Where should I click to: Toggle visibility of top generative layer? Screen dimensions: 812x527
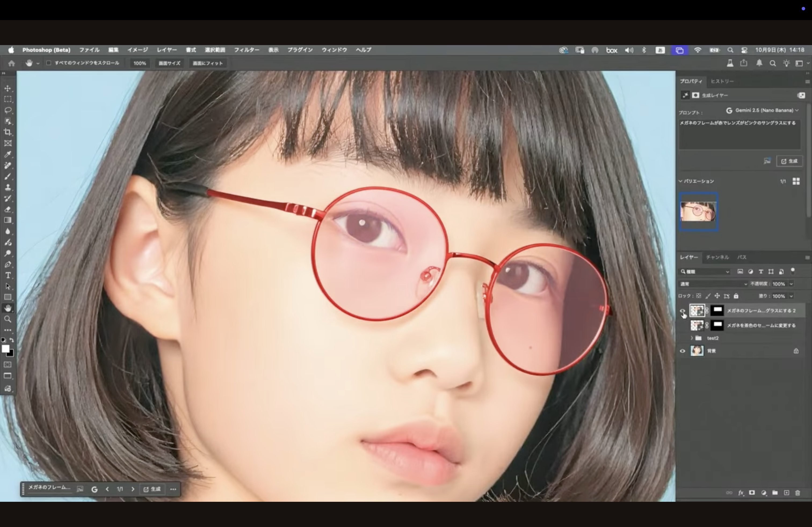coord(682,310)
